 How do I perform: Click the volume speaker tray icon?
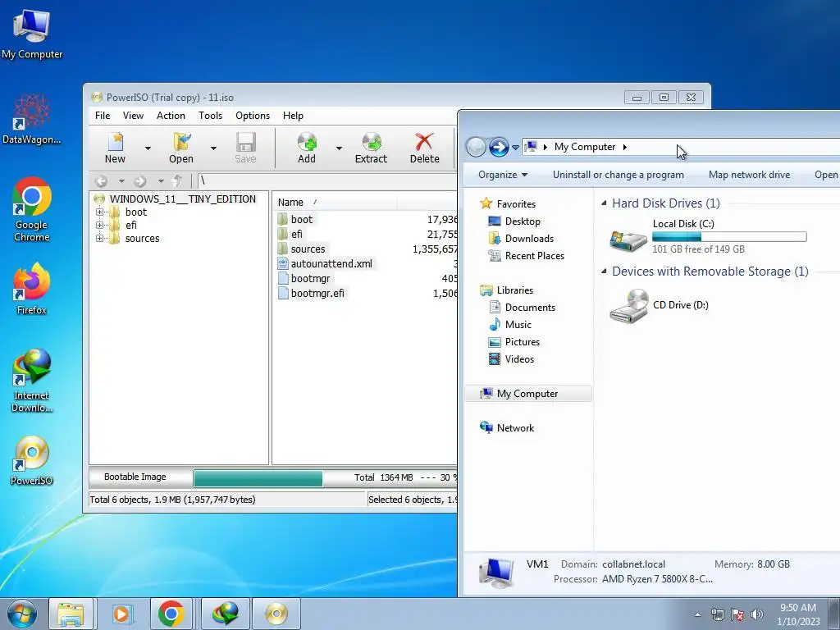(756, 614)
